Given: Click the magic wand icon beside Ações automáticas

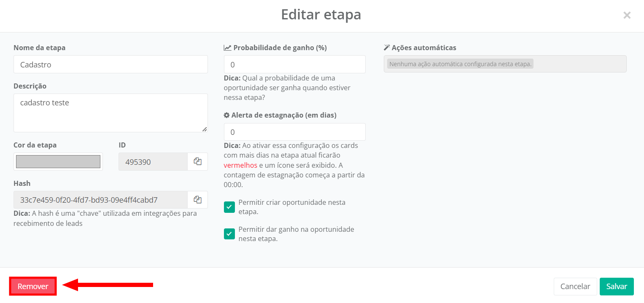Looking at the screenshot, I should tap(387, 48).
